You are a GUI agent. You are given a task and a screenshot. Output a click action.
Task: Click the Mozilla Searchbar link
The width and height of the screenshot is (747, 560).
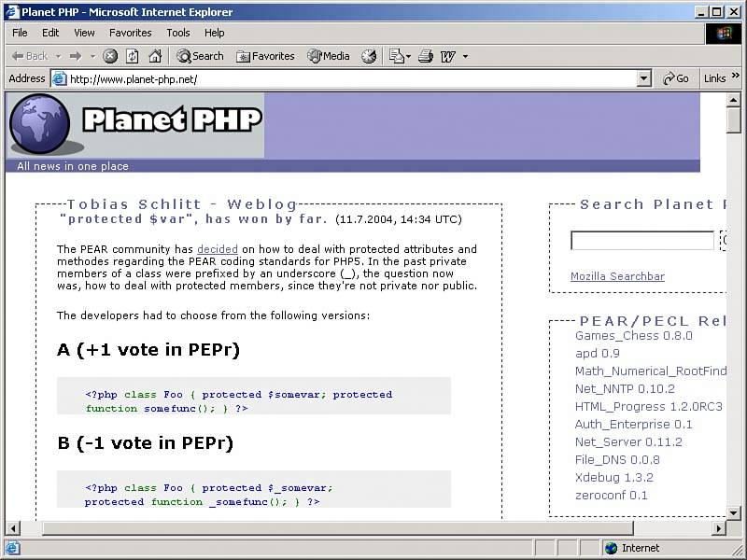pyautogui.click(x=617, y=276)
